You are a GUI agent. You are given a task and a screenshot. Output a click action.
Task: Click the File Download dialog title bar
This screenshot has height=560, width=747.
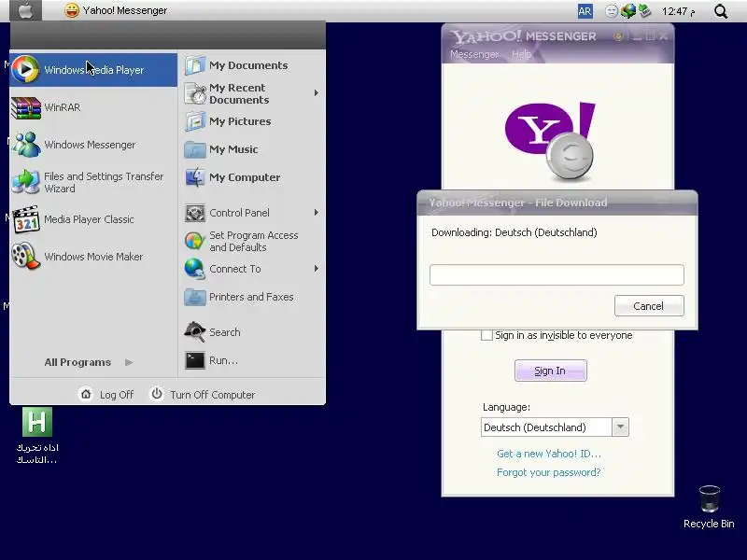click(x=557, y=203)
